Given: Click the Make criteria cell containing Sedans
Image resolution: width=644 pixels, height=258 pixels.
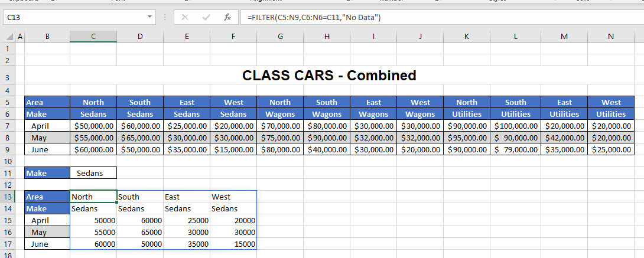Looking at the screenshot, I should click(x=93, y=173).
